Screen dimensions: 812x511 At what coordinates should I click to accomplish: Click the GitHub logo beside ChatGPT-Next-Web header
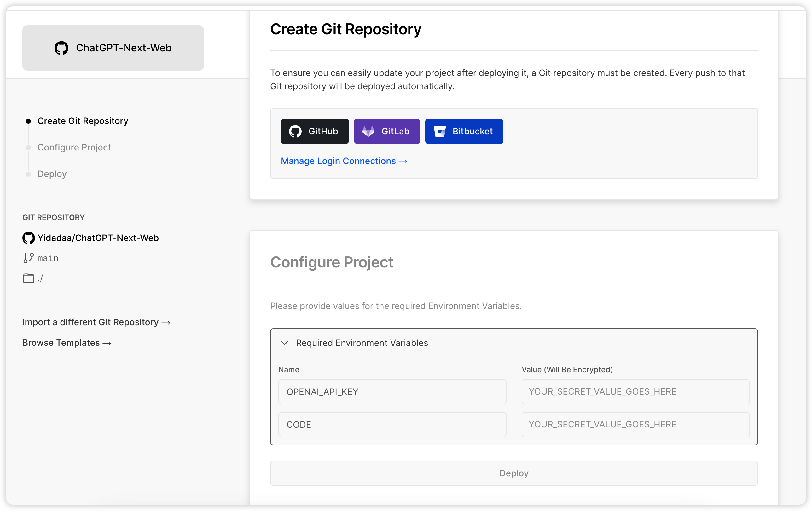click(x=61, y=48)
